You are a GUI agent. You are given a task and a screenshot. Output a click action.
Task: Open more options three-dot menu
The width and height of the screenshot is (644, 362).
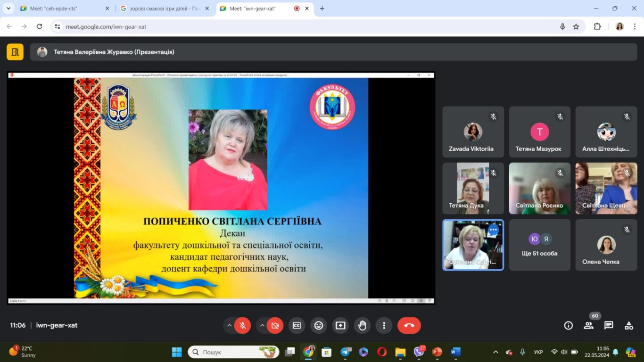[384, 325]
